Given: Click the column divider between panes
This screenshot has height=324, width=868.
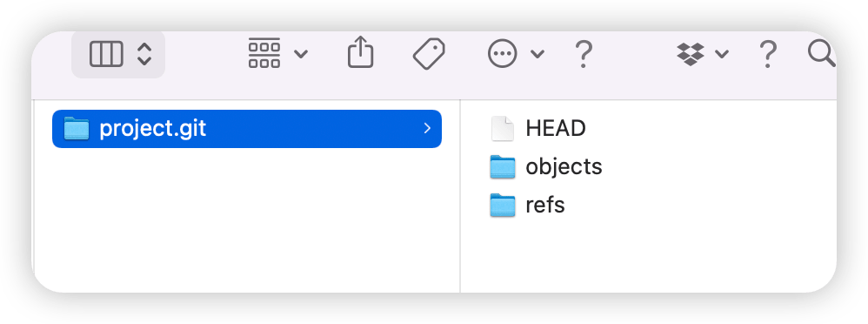Looking at the screenshot, I should click(460, 196).
